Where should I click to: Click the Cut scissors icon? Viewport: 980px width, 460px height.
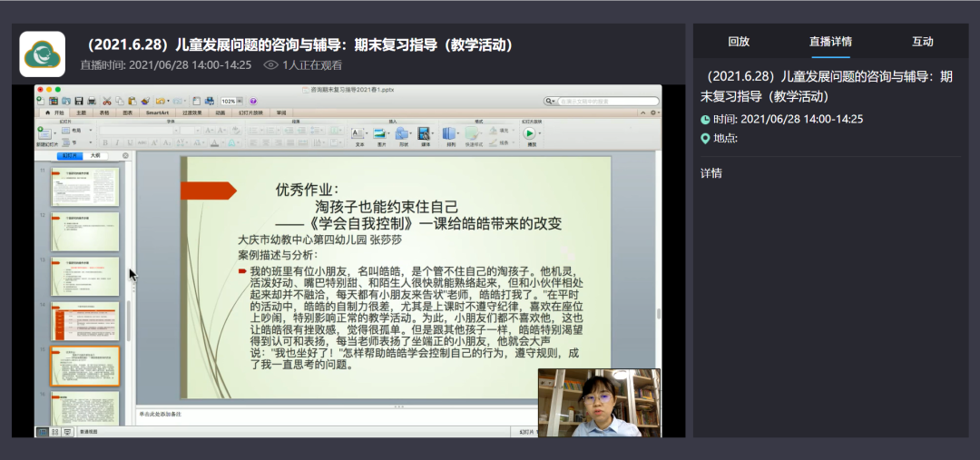pyautogui.click(x=106, y=101)
